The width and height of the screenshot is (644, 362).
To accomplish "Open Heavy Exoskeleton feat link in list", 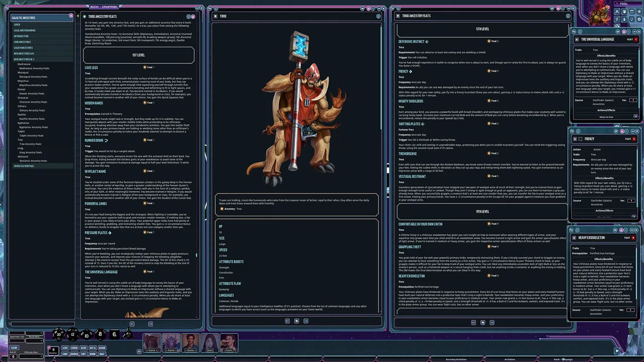I will [x=488, y=276].
